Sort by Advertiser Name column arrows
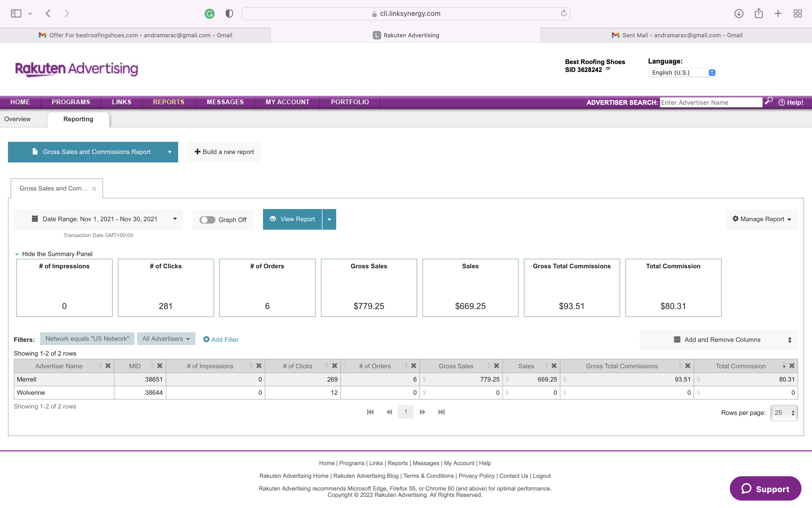 click(x=100, y=366)
